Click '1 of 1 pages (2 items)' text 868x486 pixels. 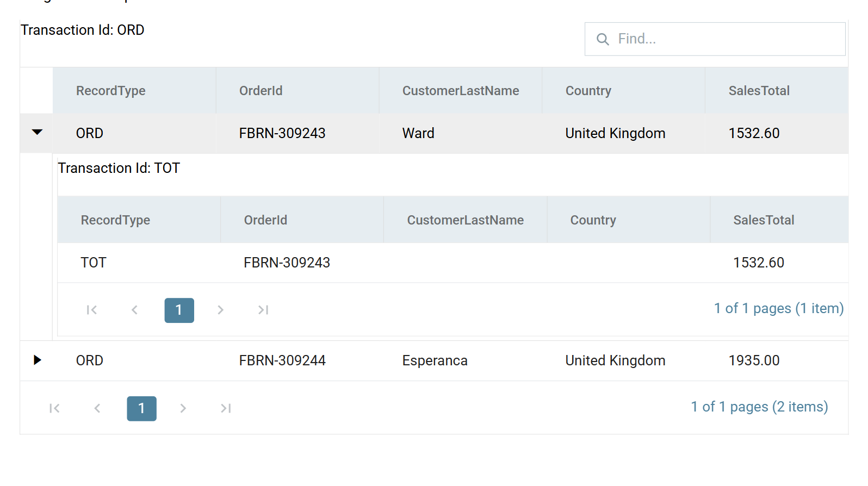(759, 407)
